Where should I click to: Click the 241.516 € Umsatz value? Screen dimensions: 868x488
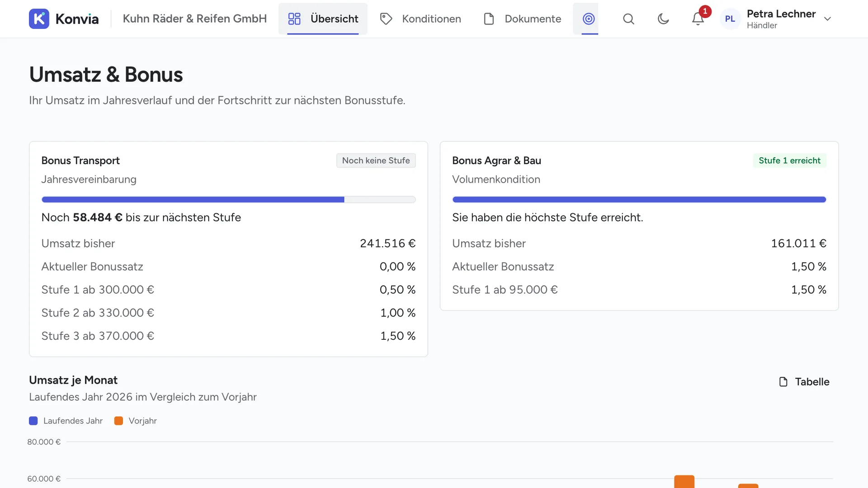point(387,243)
